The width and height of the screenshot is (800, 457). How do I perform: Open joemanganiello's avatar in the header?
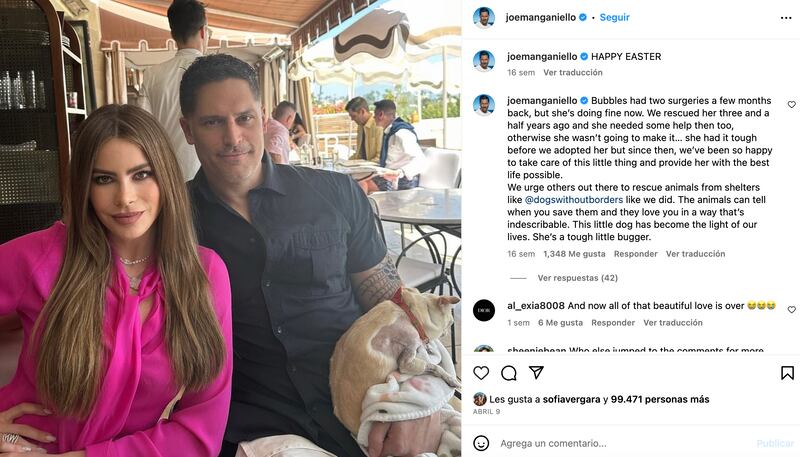tap(484, 17)
